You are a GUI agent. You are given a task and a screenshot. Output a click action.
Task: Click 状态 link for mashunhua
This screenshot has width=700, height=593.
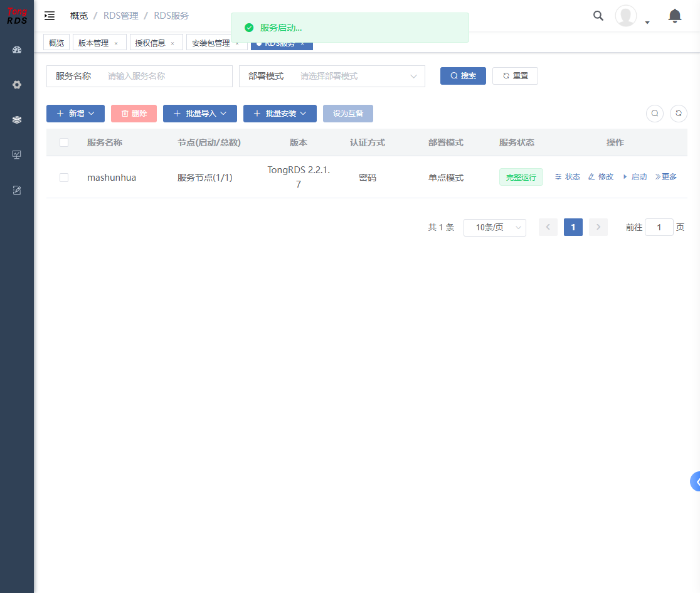(568, 177)
